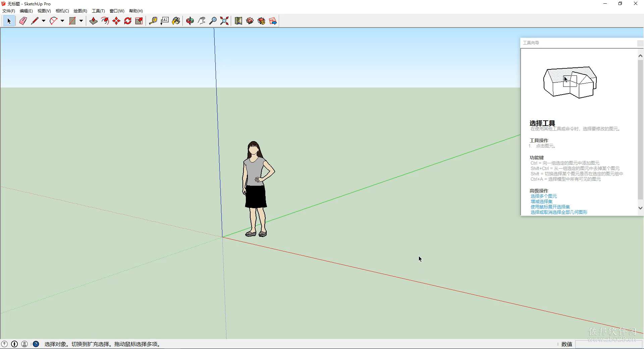644x349 pixels.
Task: Activate the Zoom magnifier tool
Action: [x=213, y=21]
